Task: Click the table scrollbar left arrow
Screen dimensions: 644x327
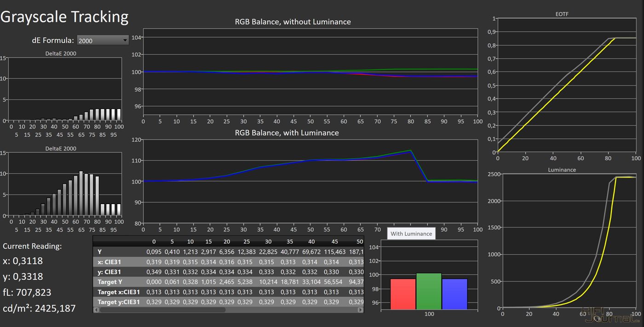Action: point(96,310)
